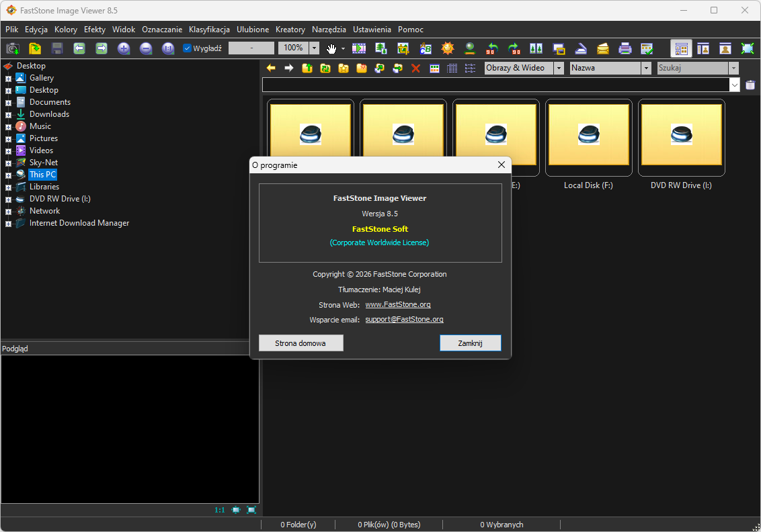The image size is (761, 532).
Task: Click the Save As floppy disk icon
Action: coord(57,48)
